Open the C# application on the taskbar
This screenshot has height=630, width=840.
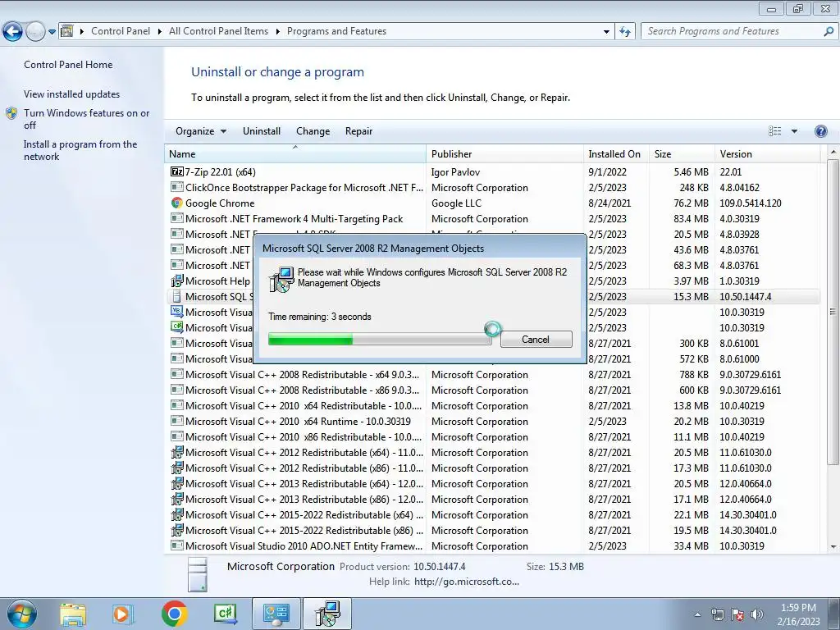click(x=226, y=614)
